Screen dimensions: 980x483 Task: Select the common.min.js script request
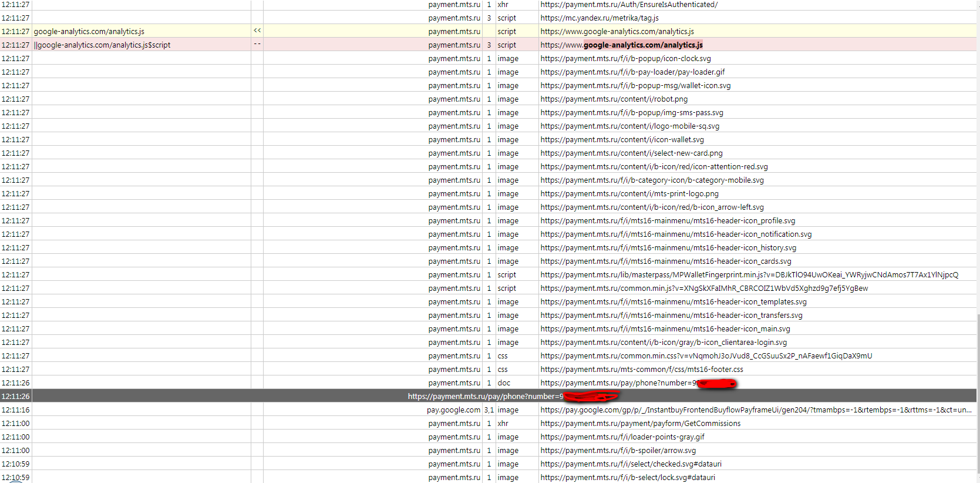click(704, 289)
